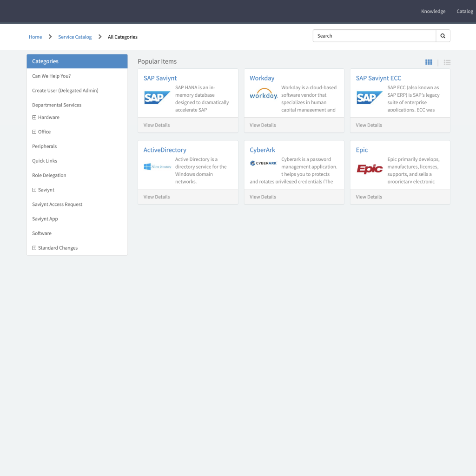Click into the Search input field
476x476 pixels.
tap(374, 36)
